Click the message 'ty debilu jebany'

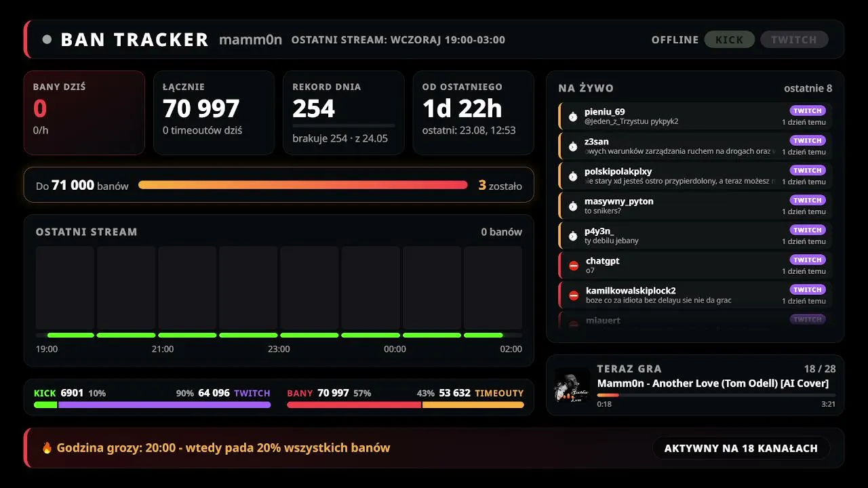pos(612,241)
